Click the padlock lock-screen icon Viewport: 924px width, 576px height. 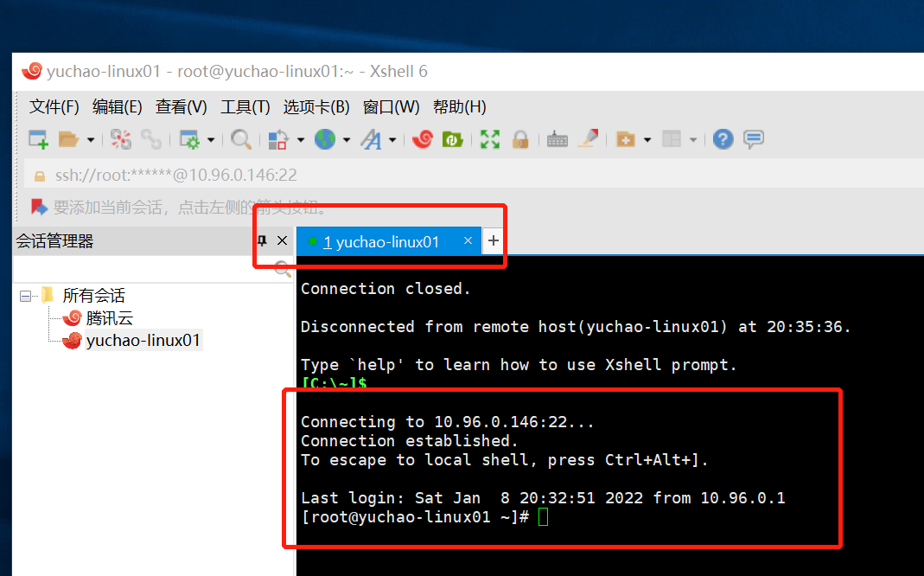point(520,139)
